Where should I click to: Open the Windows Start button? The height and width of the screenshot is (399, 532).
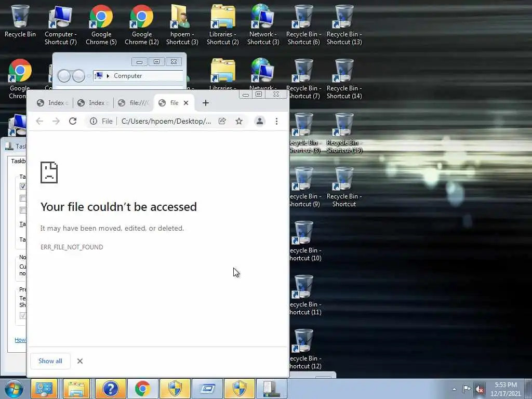14,389
